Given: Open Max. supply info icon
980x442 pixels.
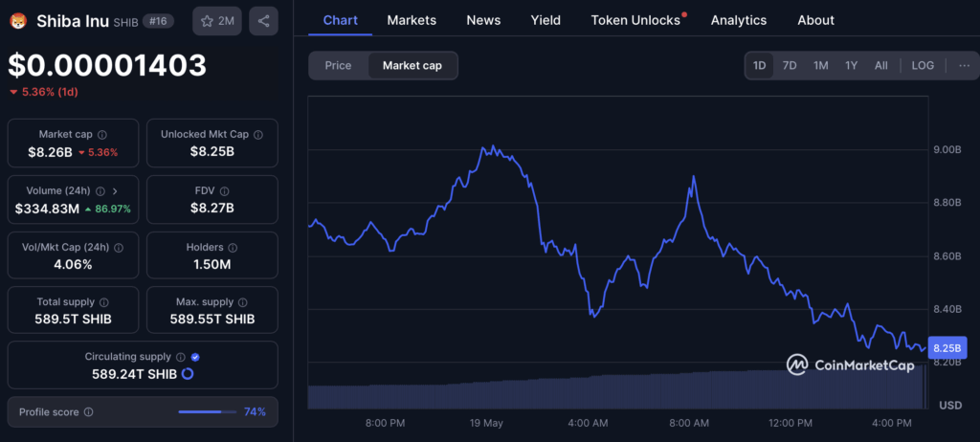Looking at the screenshot, I should click(x=242, y=302).
